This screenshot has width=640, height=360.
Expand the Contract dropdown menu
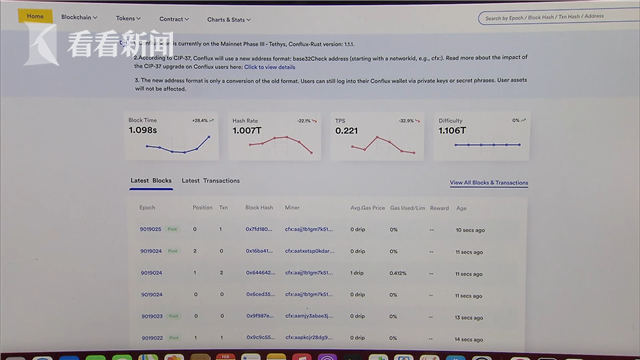point(174,19)
